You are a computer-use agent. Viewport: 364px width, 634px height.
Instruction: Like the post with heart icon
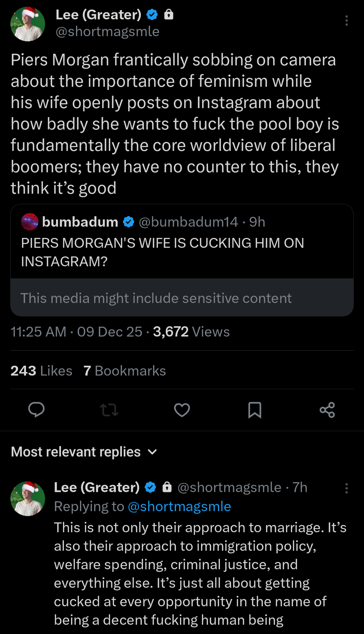click(x=182, y=410)
